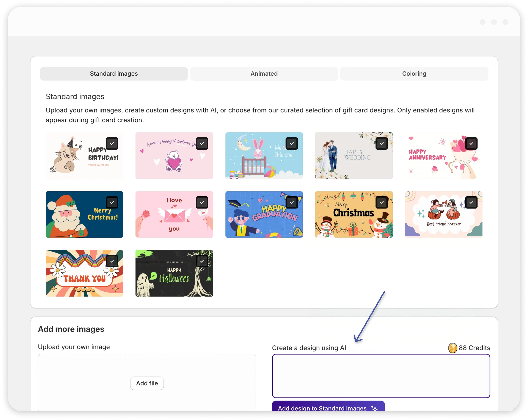Toggle the Happy Halloween card checkbox
Image resolution: width=528 pixels, height=420 pixels.
[x=202, y=261]
